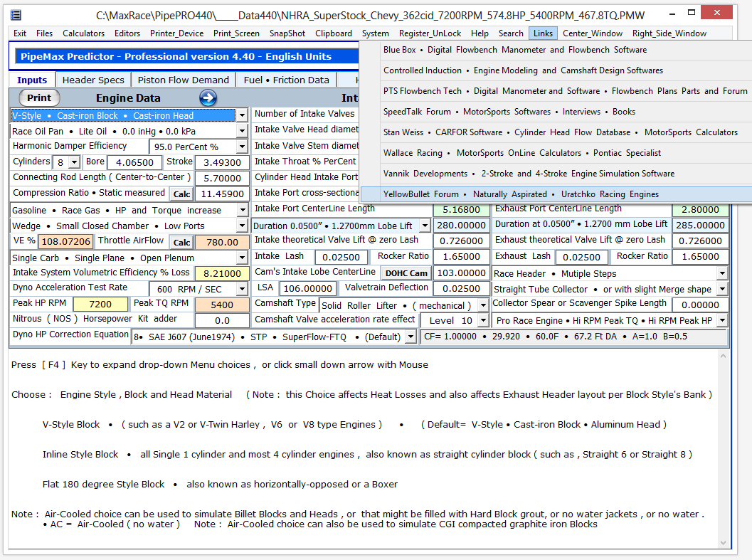Open Blue Box Digital Flowbench link

(556, 50)
